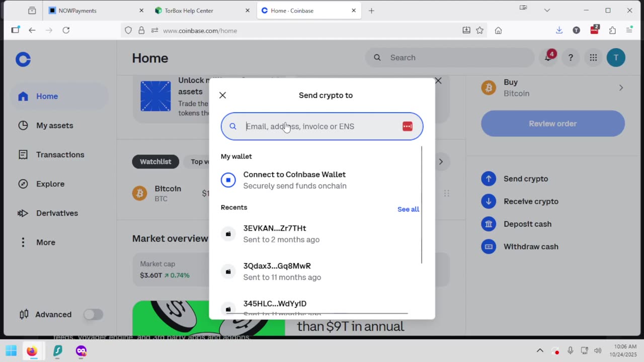This screenshot has height=362, width=644.
Task: Show hidden tray icons chevron
Action: point(540,350)
